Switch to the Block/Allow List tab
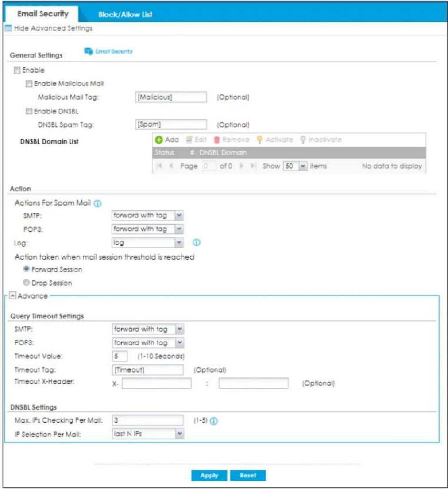The width and height of the screenshot is (448, 489). click(x=125, y=14)
